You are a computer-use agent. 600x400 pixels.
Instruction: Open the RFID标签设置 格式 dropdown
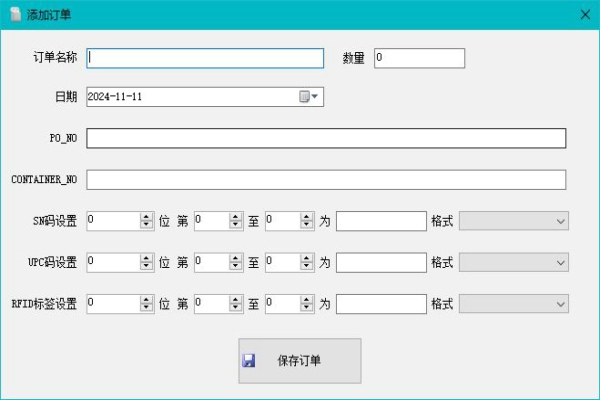click(x=514, y=304)
